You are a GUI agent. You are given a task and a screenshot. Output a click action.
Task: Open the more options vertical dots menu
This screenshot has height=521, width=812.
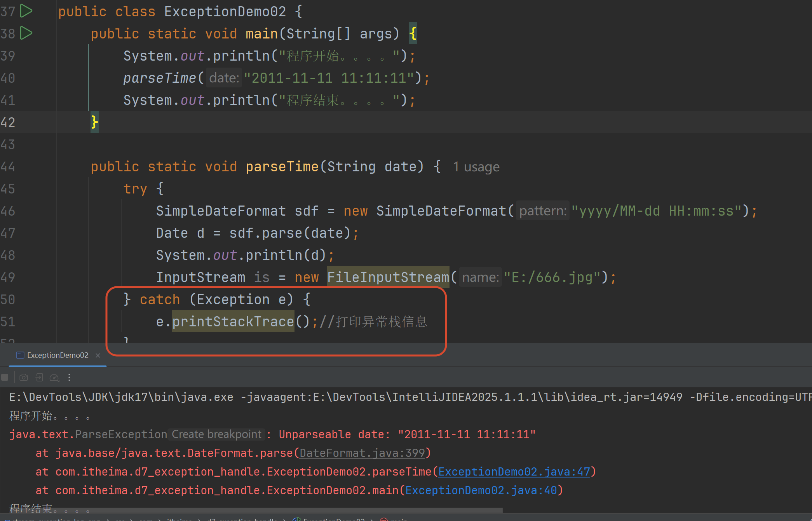point(69,377)
